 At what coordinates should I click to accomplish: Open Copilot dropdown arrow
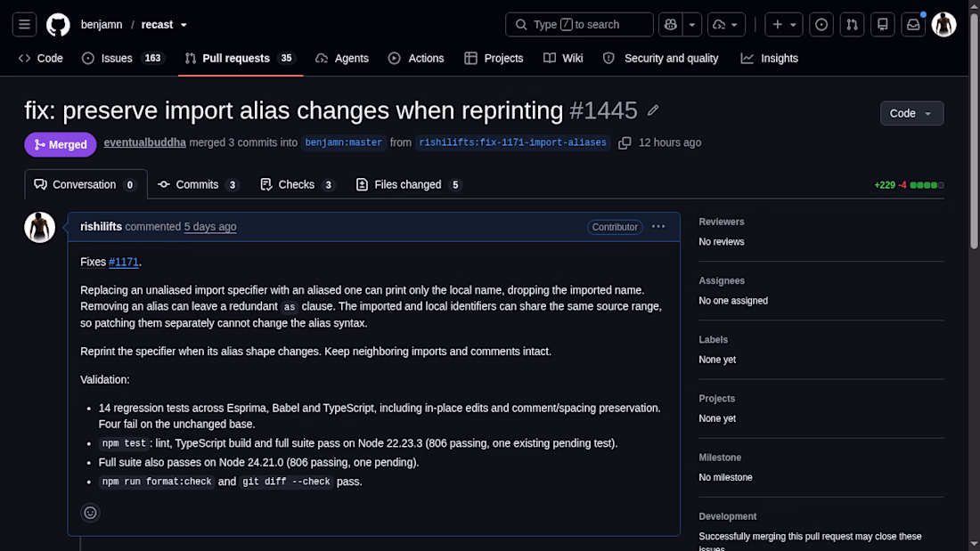point(692,25)
